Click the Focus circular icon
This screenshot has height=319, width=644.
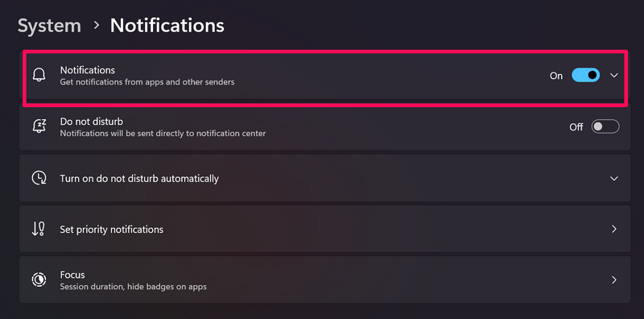pyautogui.click(x=39, y=280)
